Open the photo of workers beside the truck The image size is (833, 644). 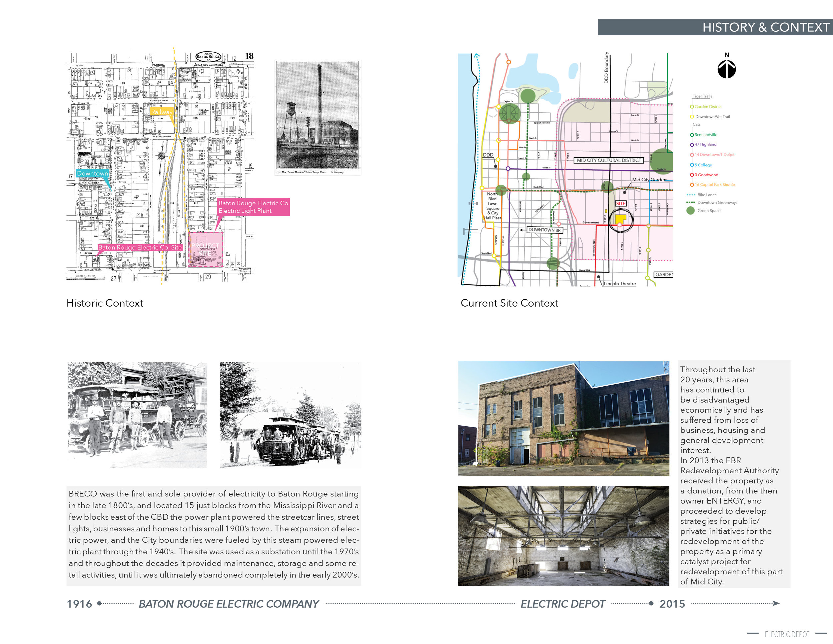(x=137, y=415)
